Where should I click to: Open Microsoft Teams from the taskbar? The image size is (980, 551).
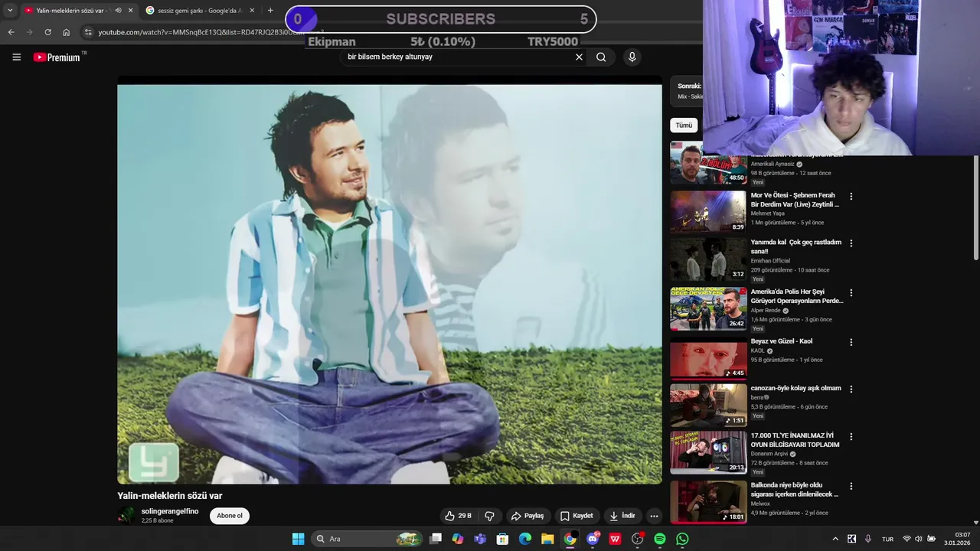(480, 539)
